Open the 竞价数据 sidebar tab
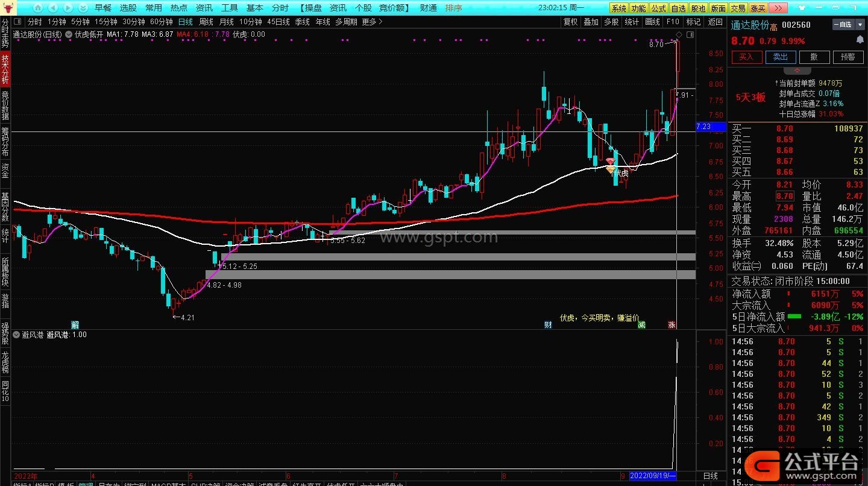 point(5,105)
